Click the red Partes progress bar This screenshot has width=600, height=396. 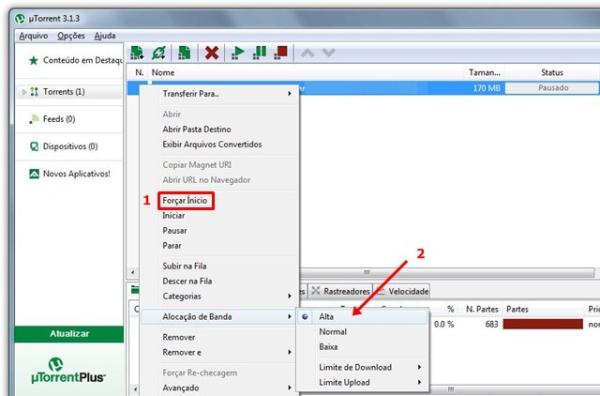click(x=543, y=324)
